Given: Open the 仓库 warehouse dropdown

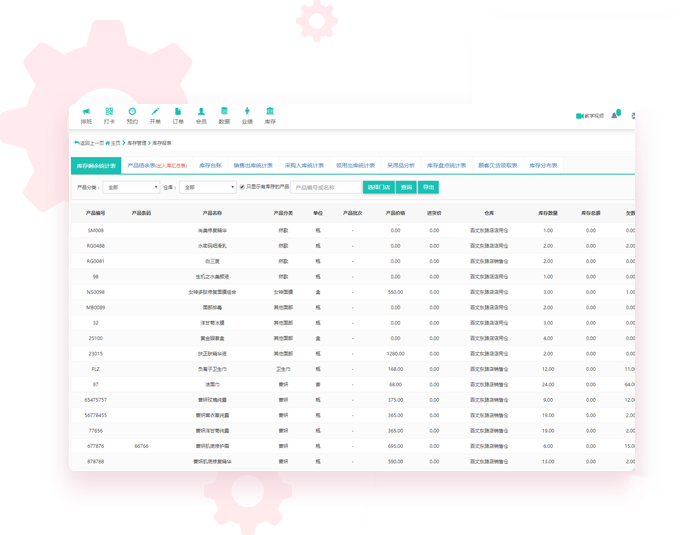Looking at the screenshot, I should pos(207,187).
